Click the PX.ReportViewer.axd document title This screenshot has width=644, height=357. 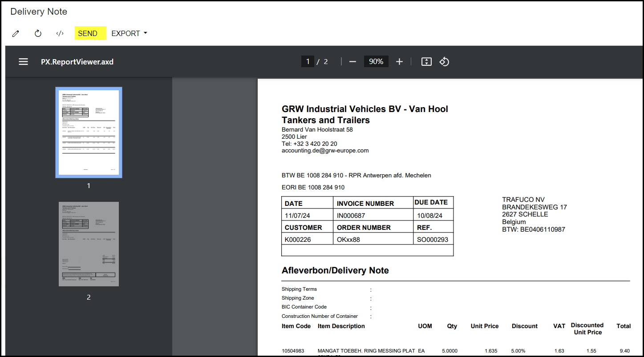[77, 62]
